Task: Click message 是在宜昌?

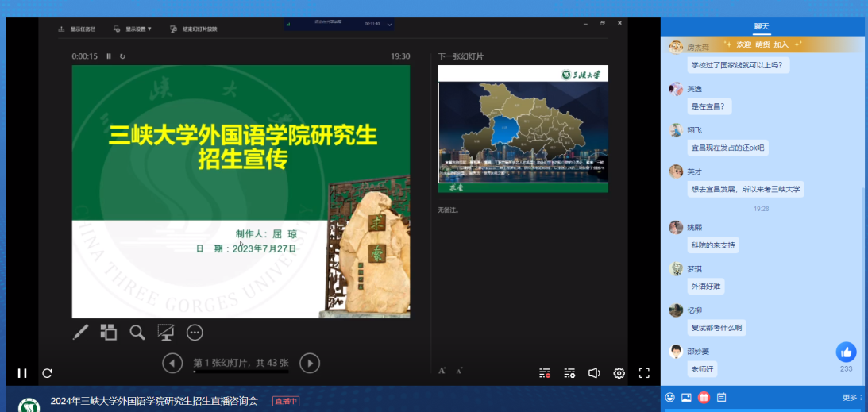Action: (710, 106)
